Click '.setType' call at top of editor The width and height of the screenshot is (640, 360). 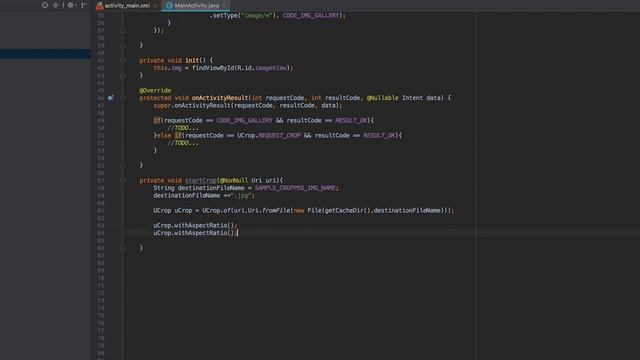click(x=224, y=16)
